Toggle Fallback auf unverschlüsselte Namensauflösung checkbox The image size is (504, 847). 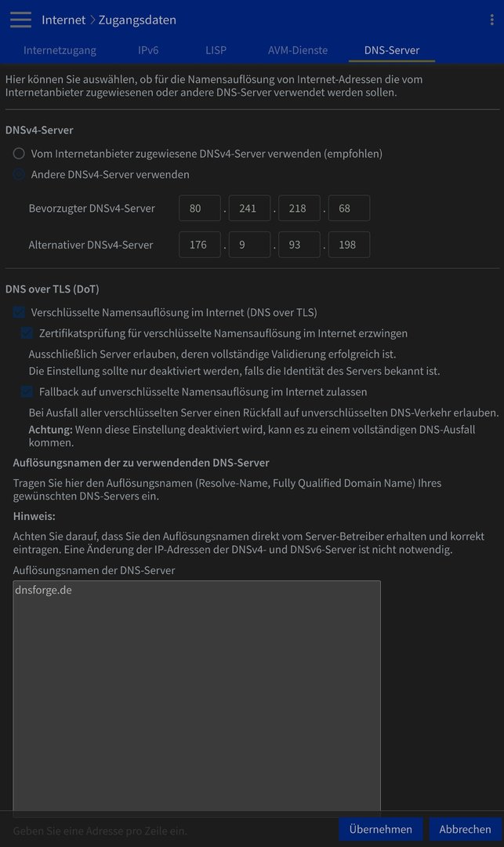pos(27,391)
